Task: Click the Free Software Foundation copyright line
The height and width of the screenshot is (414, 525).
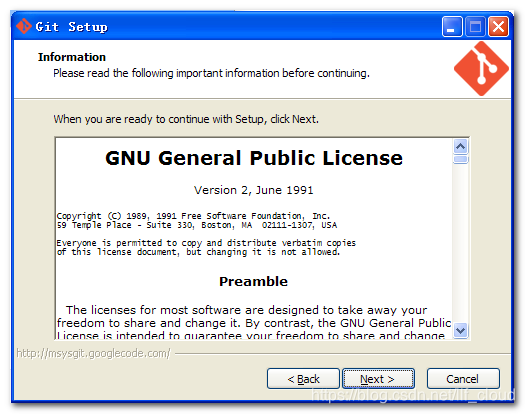Action: pyautogui.click(x=193, y=216)
